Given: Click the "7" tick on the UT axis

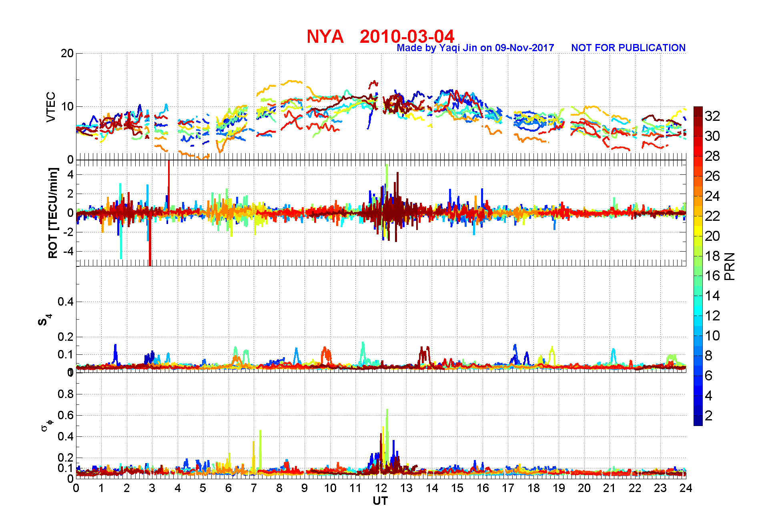Looking at the screenshot, I should 254,488.
